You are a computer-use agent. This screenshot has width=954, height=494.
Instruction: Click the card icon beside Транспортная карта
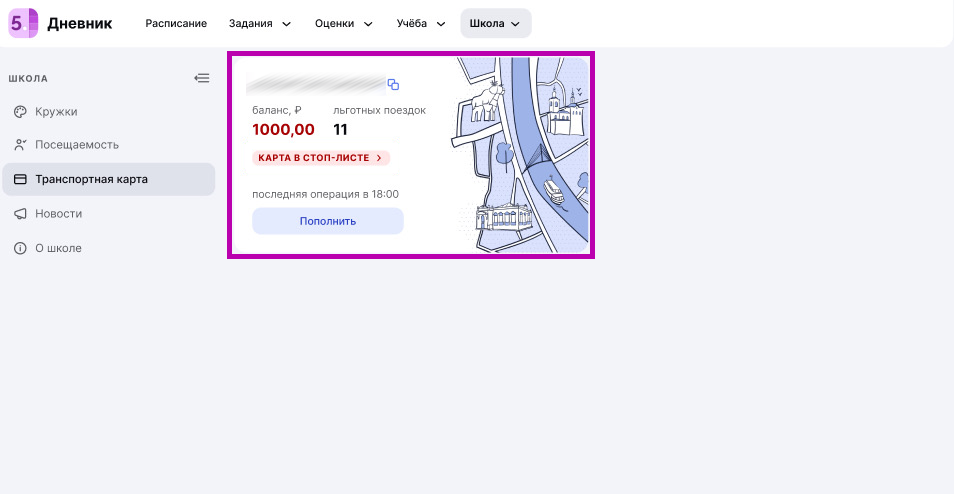[x=20, y=179]
